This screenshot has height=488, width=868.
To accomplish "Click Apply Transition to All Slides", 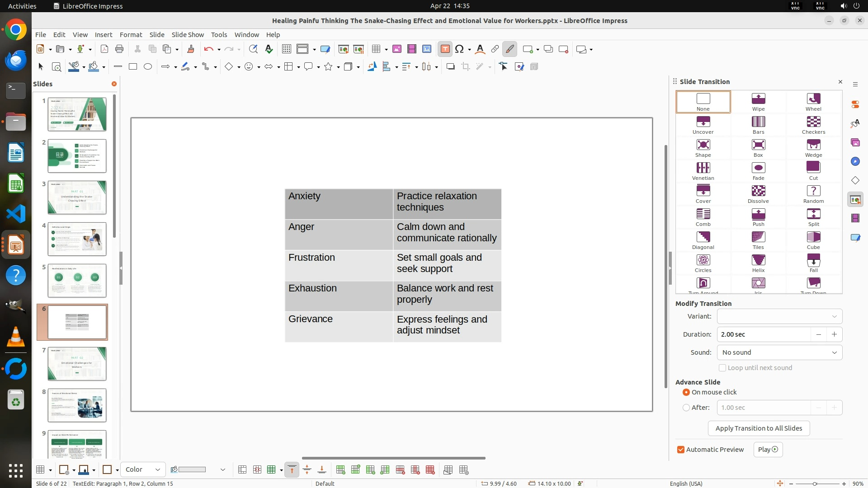I will click(759, 428).
